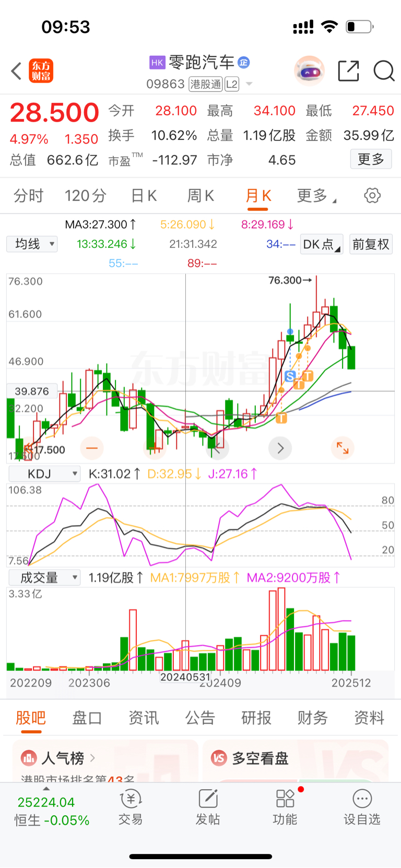Tap the MA1:7997万股 volume value
Viewport: 401px width, 868px height.
coord(195,577)
